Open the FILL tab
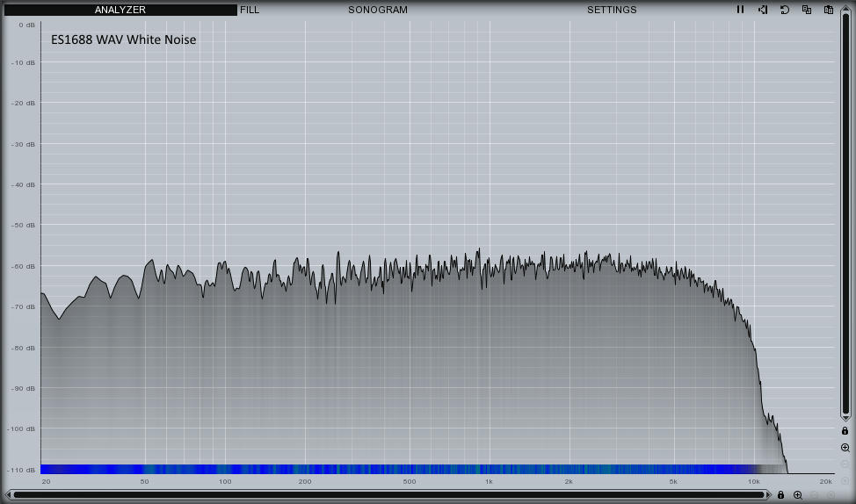Viewport: 856px width, 504px height. click(250, 10)
